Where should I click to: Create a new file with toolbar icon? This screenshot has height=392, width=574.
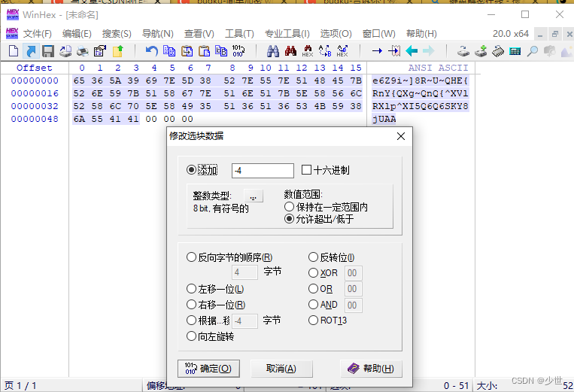(14, 51)
